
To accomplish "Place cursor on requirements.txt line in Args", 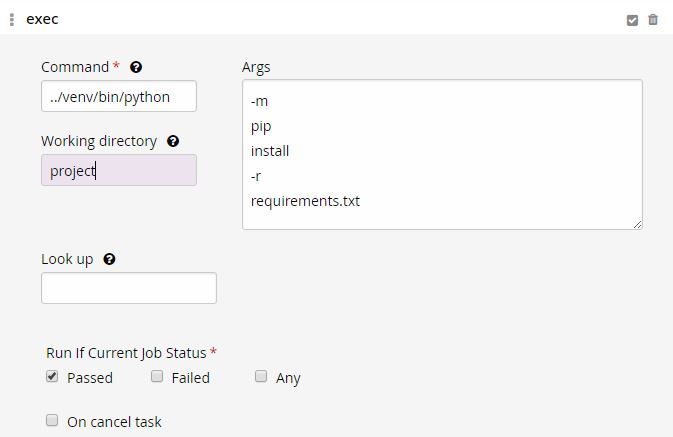I will [x=305, y=201].
